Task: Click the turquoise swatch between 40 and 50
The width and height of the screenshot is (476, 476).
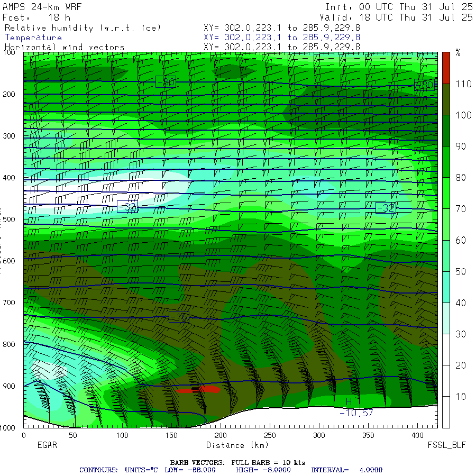Action: pos(446,287)
